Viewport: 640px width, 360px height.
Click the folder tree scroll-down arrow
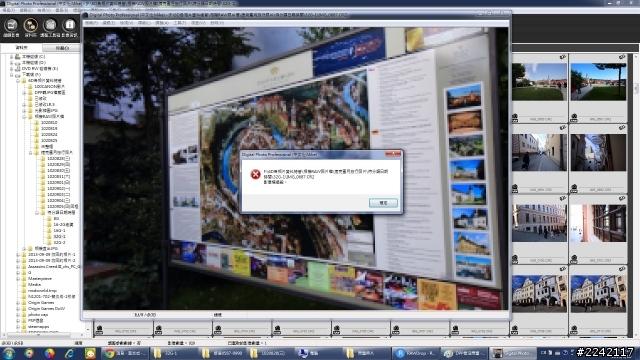pos(87,329)
